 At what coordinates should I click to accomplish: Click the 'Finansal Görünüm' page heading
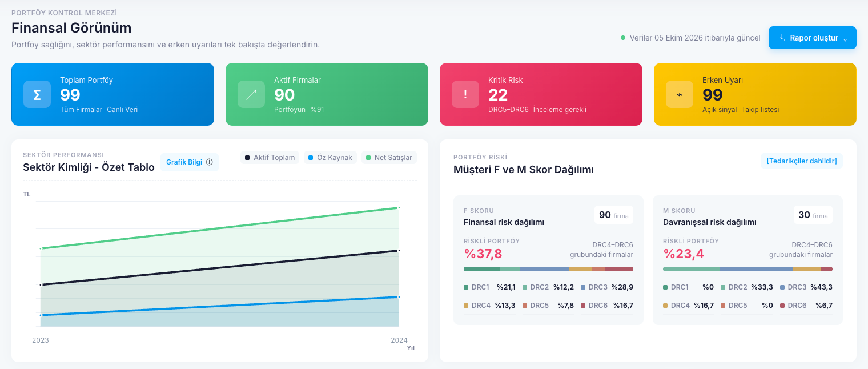(x=71, y=27)
